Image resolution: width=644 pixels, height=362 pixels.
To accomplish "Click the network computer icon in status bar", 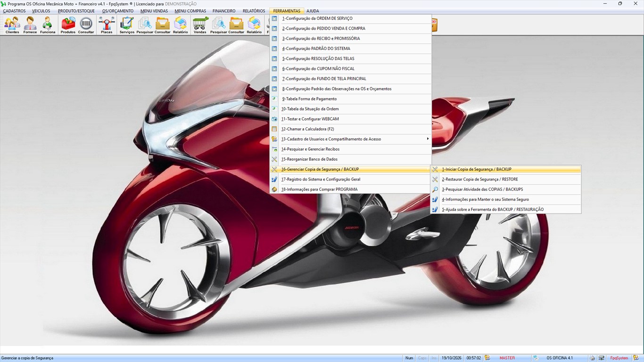I will pyautogui.click(x=602, y=358).
